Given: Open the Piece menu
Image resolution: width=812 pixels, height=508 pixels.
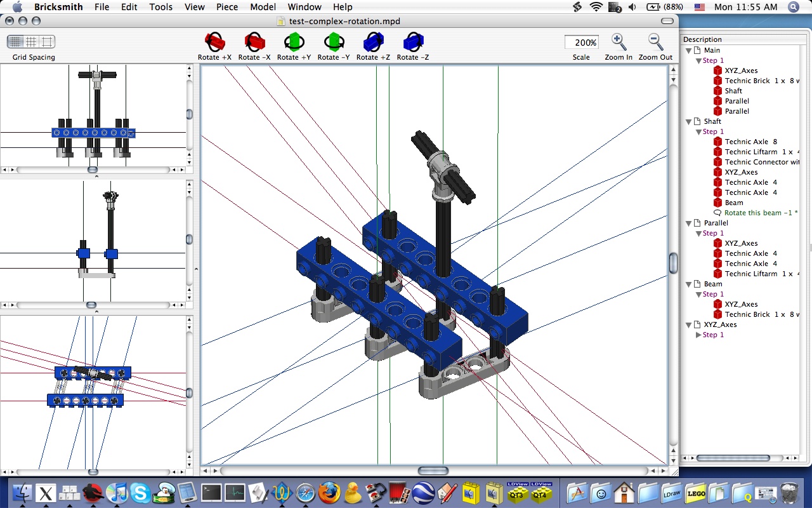Looking at the screenshot, I should pyautogui.click(x=227, y=7).
